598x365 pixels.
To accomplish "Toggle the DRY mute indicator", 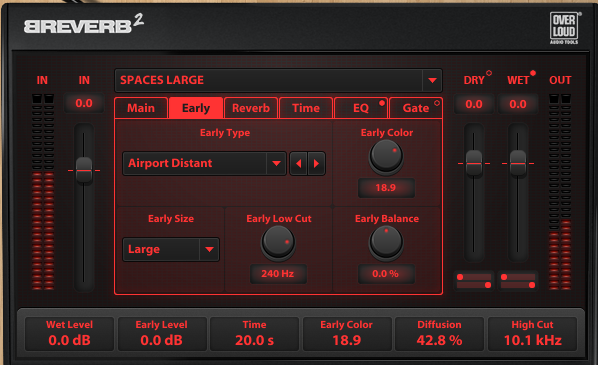I will coord(489,73).
